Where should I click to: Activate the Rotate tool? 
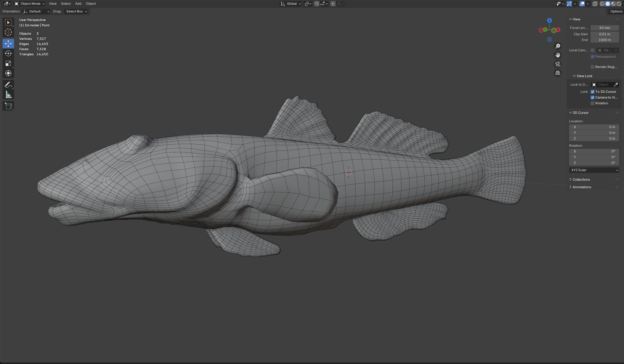8,53
